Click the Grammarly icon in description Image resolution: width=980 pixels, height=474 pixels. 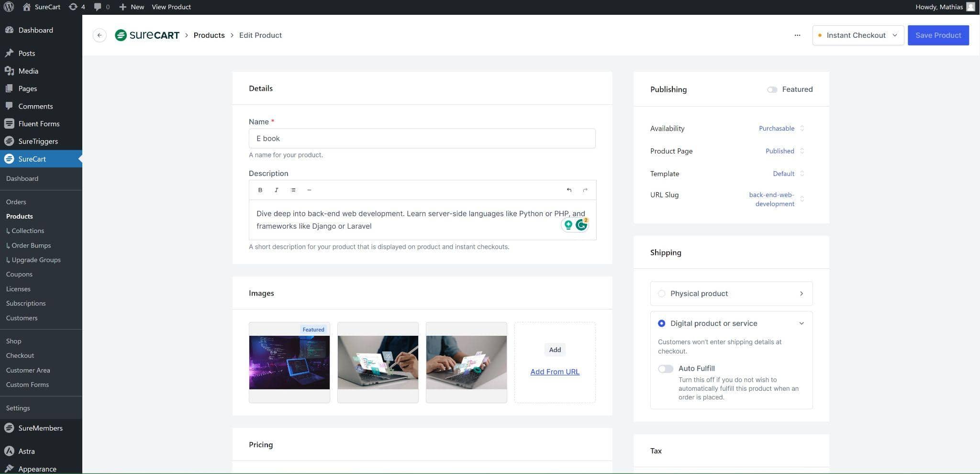581,225
